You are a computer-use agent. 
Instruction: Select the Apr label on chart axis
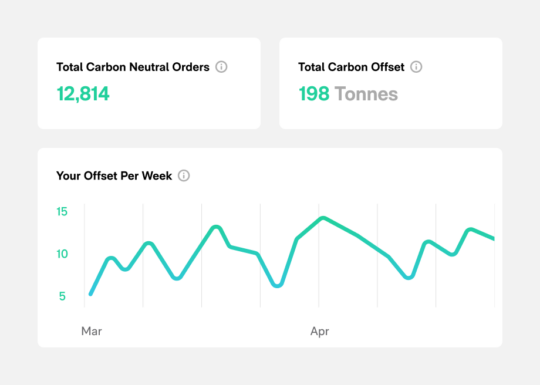[x=320, y=331]
